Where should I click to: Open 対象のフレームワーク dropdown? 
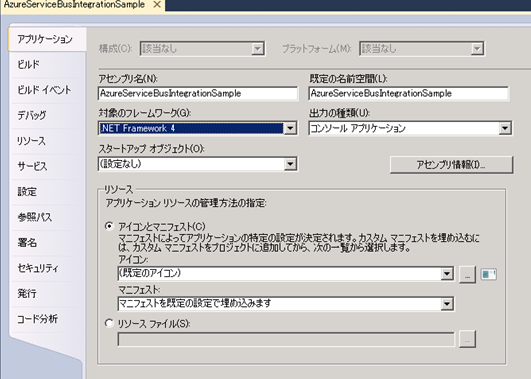point(198,128)
